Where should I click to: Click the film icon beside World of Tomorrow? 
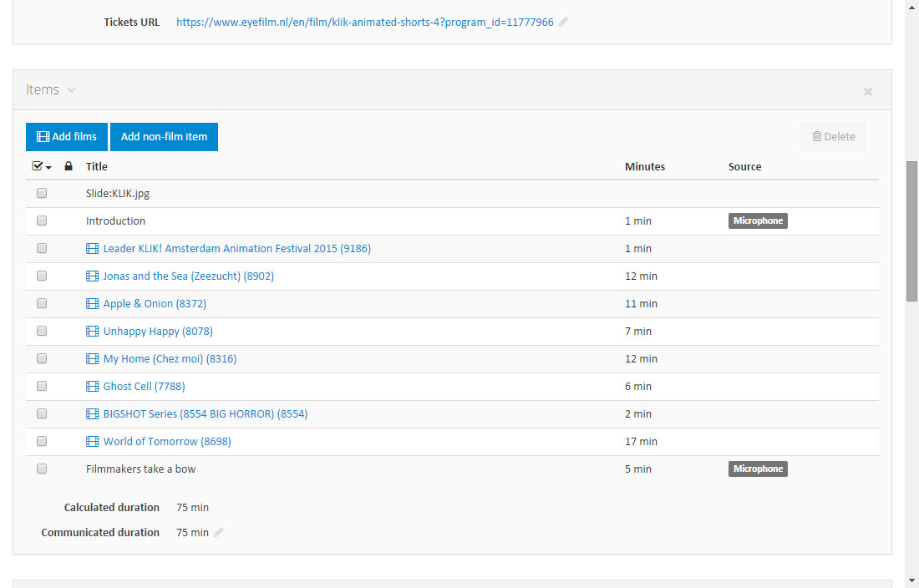[92, 442]
